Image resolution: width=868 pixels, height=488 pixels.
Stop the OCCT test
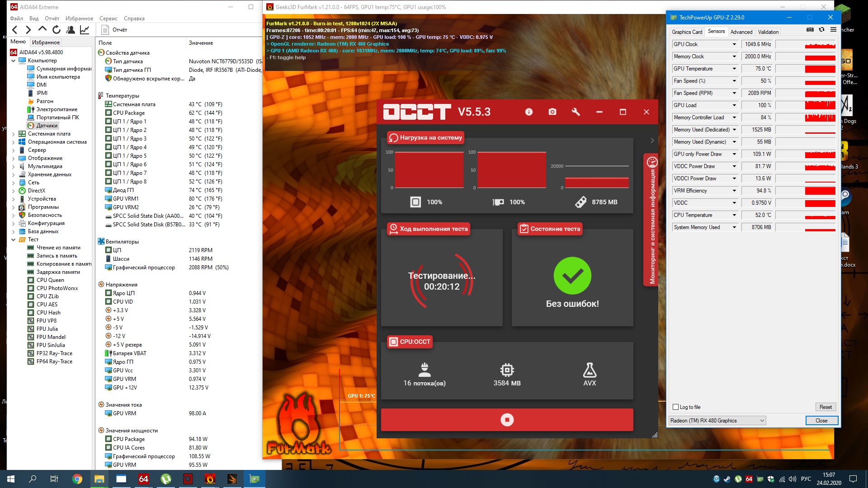[507, 420]
